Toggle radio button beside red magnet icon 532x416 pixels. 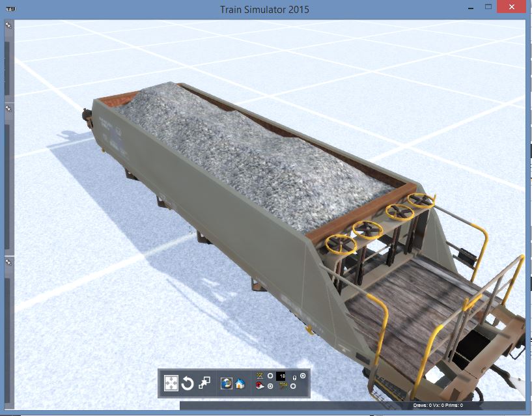click(270, 386)
